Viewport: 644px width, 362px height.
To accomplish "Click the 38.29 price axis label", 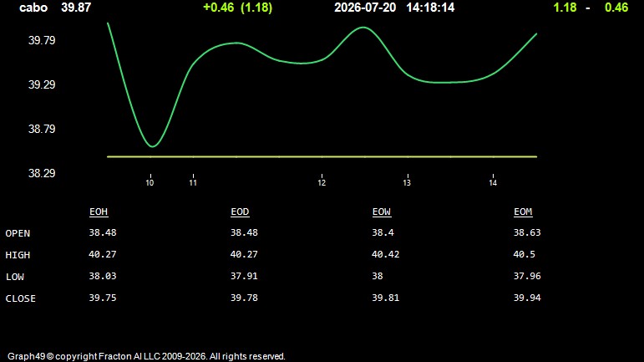I will click(42, 173).
